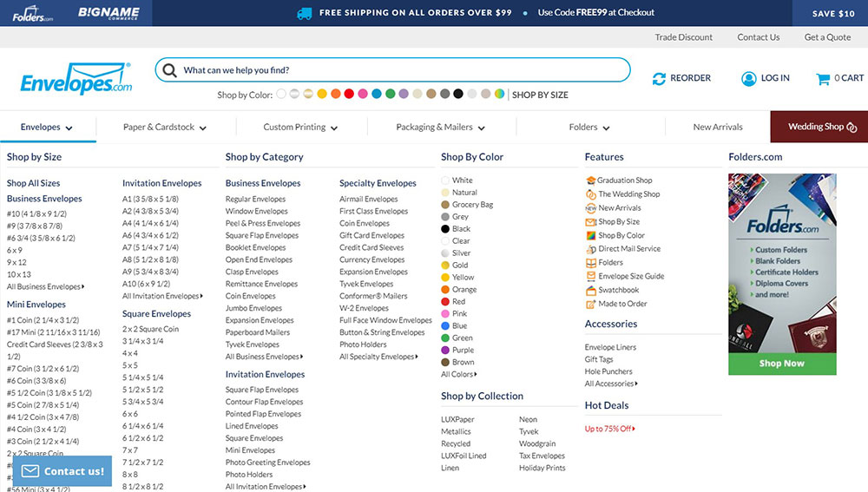Click the magnifying glass search icon
The width and height of the screenshot is (868, 492).
coord(169,70)
